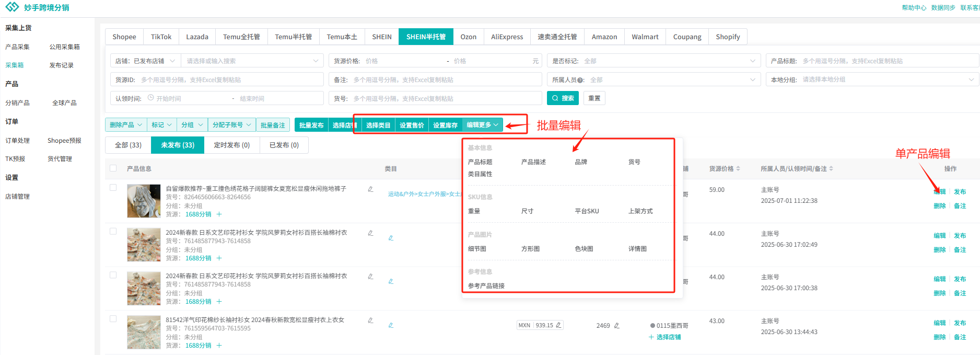Switch to the Ozon platform tab
The width and height of the screenshot is (980, 355).
coord(468,37)
